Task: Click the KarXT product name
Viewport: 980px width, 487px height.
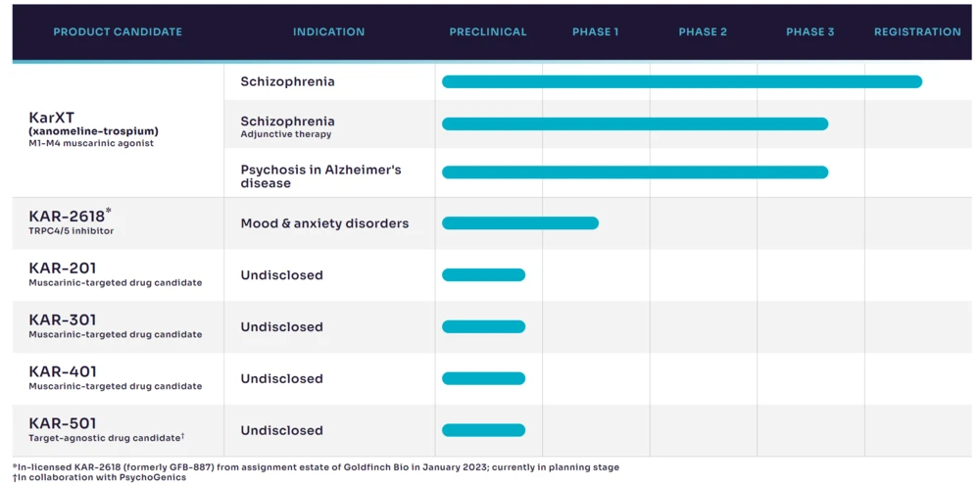Action: [x=52, y=118]
